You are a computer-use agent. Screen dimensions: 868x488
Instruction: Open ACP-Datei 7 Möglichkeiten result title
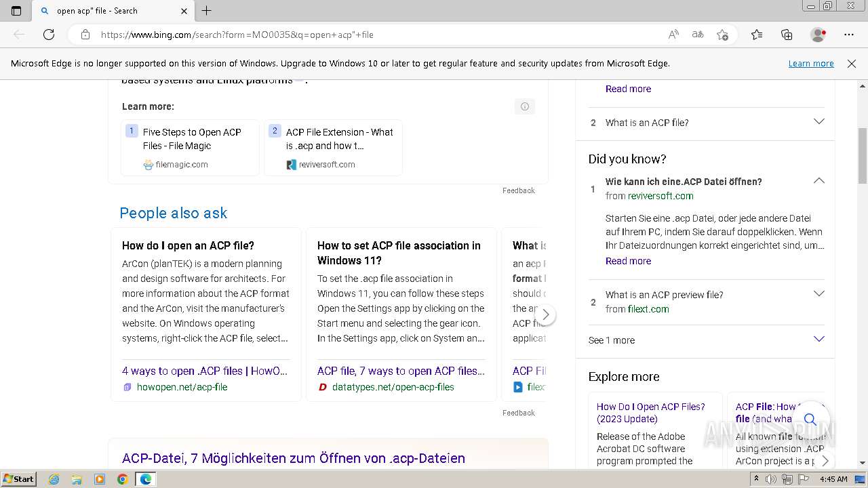pos(294,458)
